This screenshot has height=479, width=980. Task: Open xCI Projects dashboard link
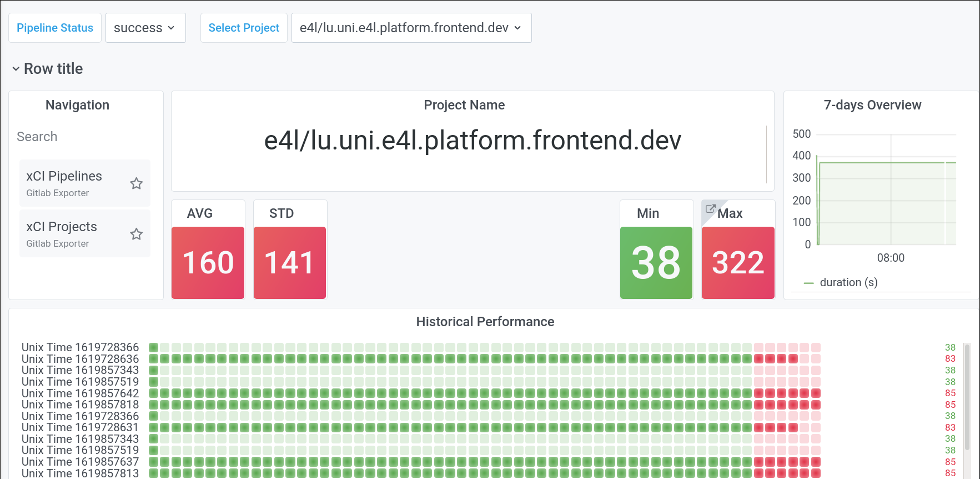62,227
